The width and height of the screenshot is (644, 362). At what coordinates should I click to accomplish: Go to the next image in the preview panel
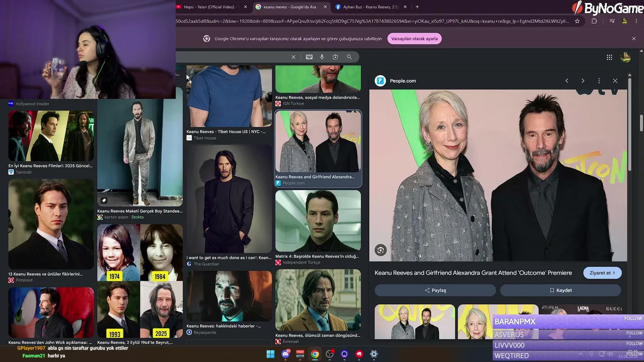pos(583,81)
